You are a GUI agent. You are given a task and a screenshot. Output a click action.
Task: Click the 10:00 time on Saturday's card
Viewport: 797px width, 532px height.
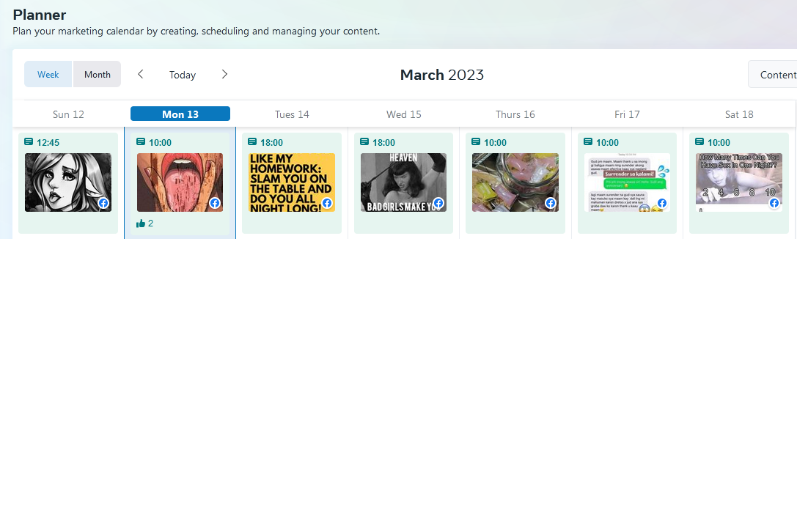(719, 143)
